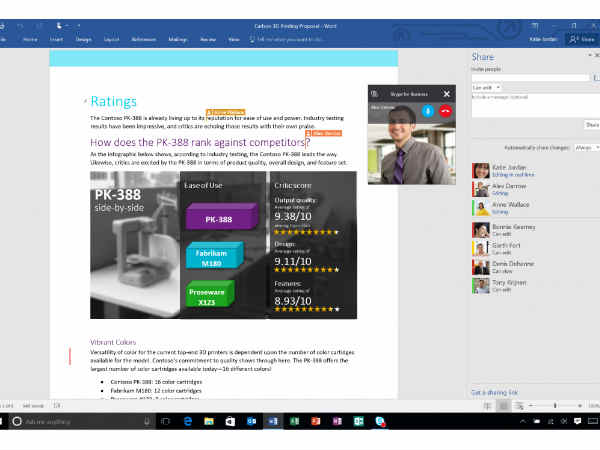Expand Automatically share changes dropdown

point(584,147)
